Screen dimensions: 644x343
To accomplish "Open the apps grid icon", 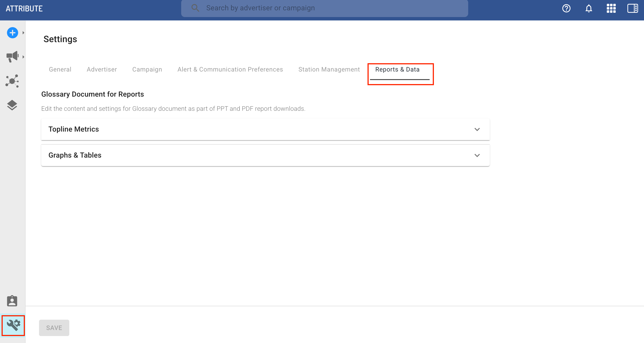I will click(x=611, y=9).
